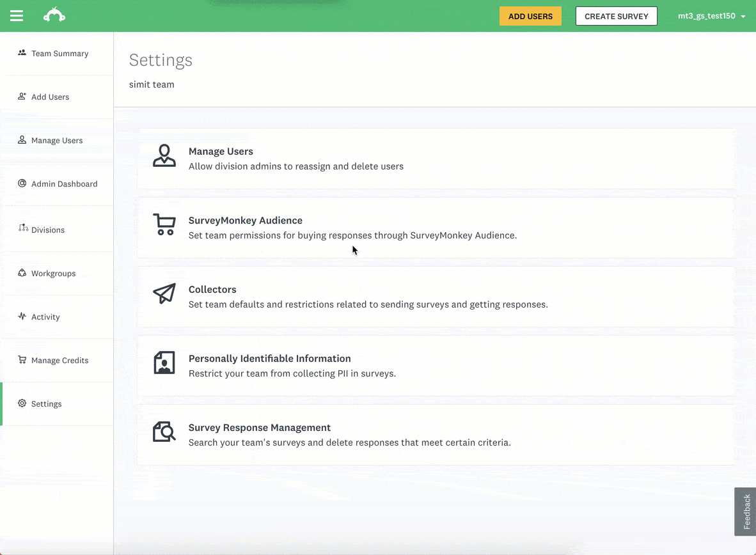Click the SurveyMonkey logo

coord(54,15)
